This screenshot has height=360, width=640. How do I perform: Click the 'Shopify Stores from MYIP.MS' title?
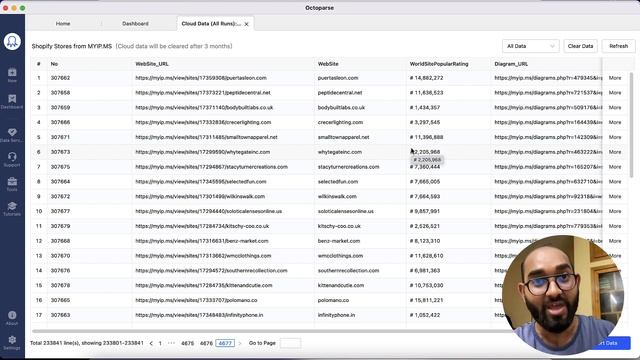pyautogui.click(x=72, y=46)
